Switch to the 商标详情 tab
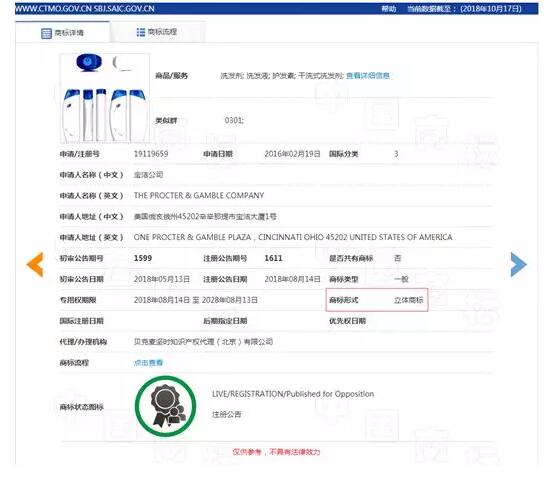Viewport: 558px width, 487px height. click(62, 32)
